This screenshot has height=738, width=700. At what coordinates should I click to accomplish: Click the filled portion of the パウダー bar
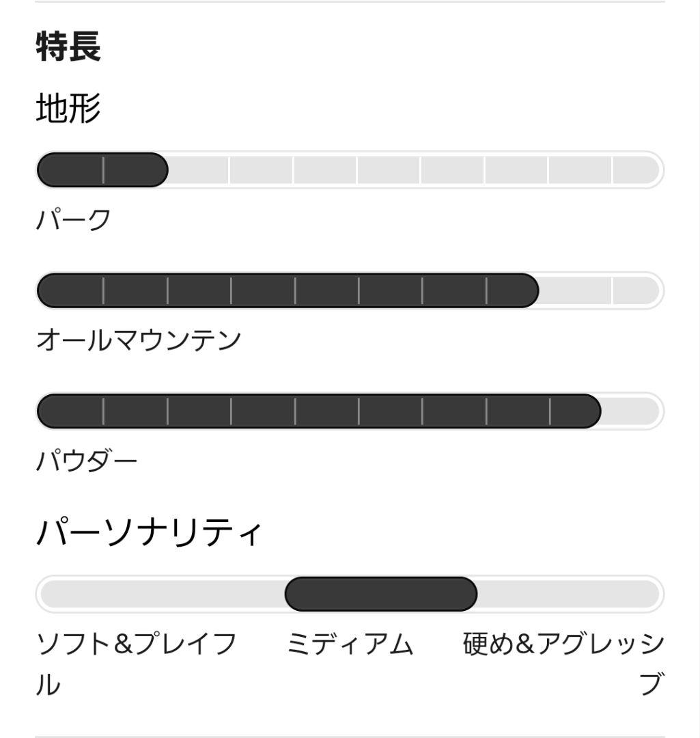pyautogui.click(x=318, y=411)
